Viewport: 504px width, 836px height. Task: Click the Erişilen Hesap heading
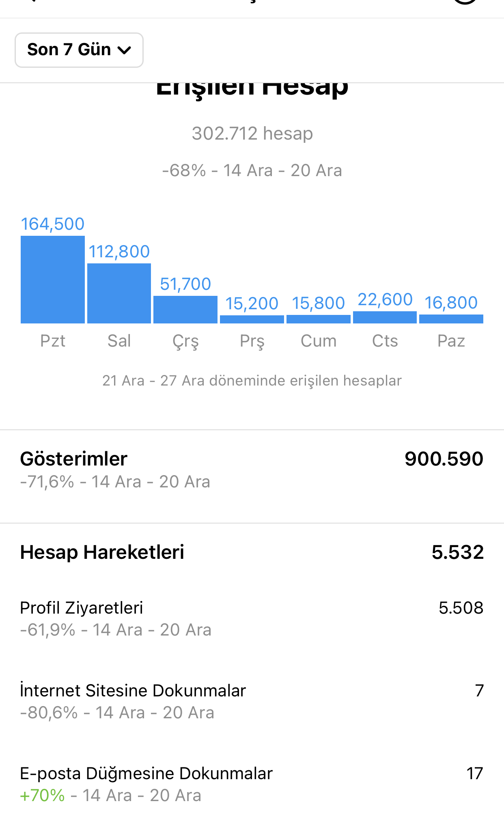252,88
